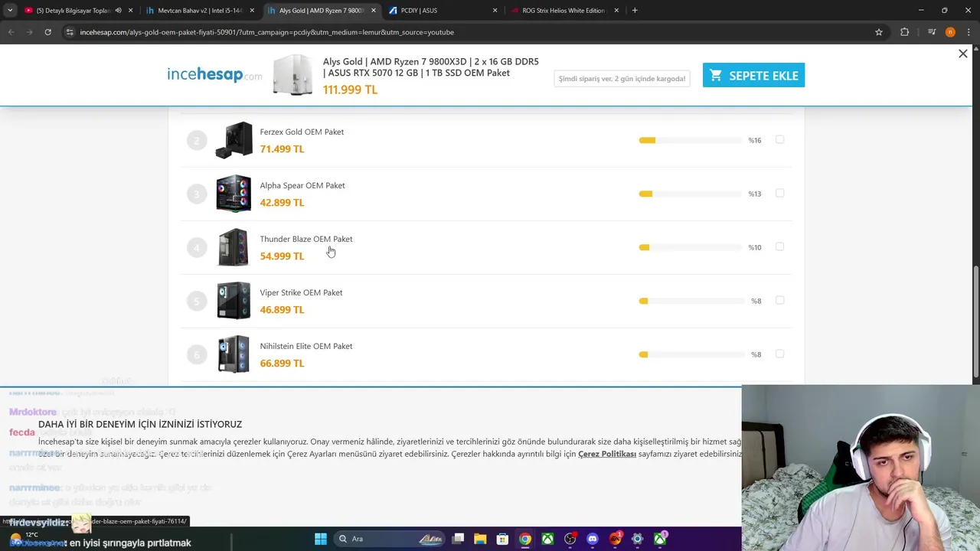Open the Alys Gold AMD Ryzen 7 9800X3D title
Viewport: 980px width, 551px height.
click(x=430, y=67)
